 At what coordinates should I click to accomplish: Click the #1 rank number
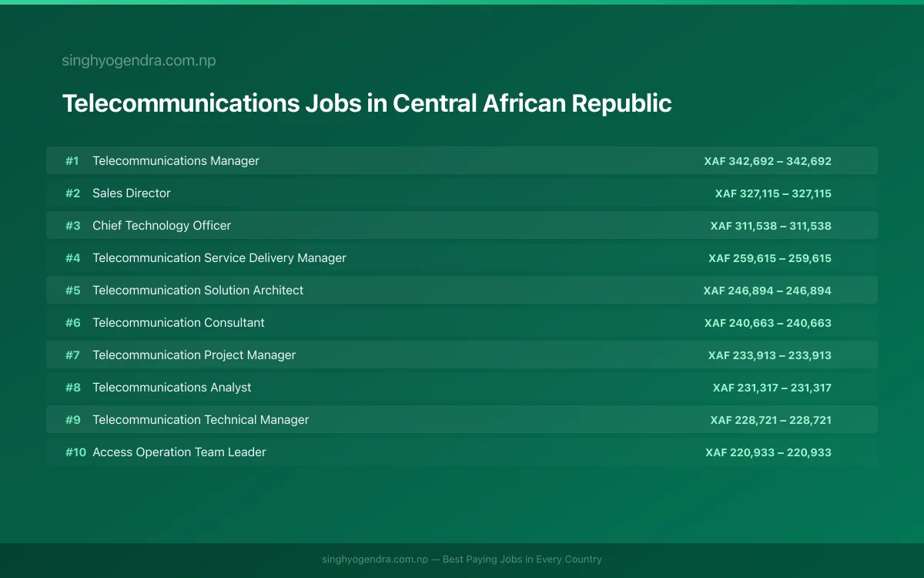click(72, 161)
